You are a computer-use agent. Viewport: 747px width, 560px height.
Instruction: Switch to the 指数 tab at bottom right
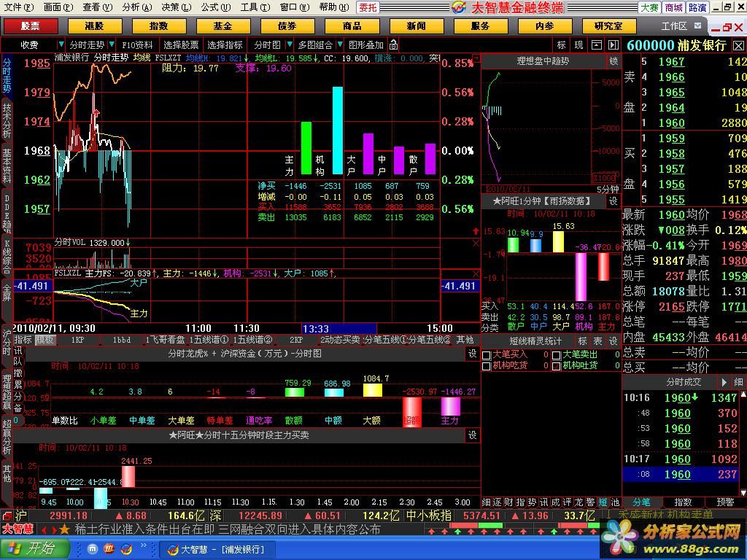pyautogui.click(x=683, y=502)
